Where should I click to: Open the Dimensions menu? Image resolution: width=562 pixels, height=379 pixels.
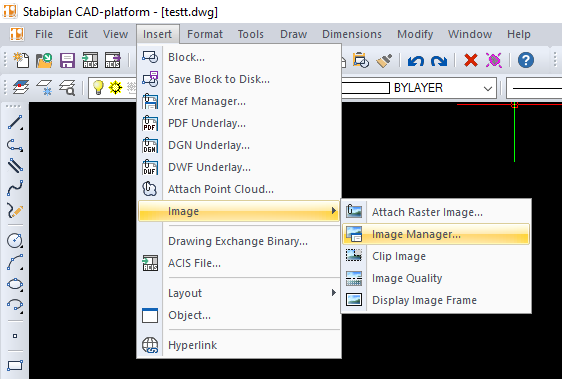[x=352, y=34]
